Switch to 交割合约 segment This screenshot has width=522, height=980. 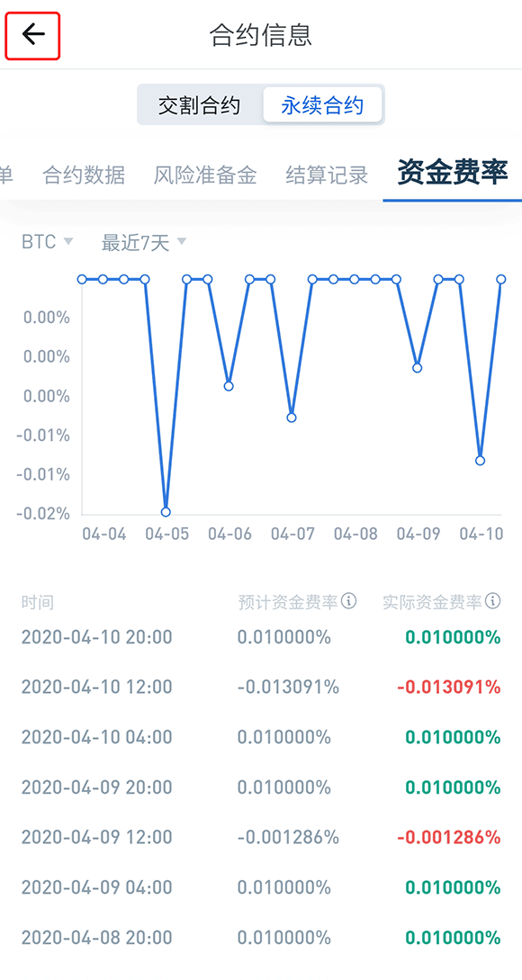point(199,105)
